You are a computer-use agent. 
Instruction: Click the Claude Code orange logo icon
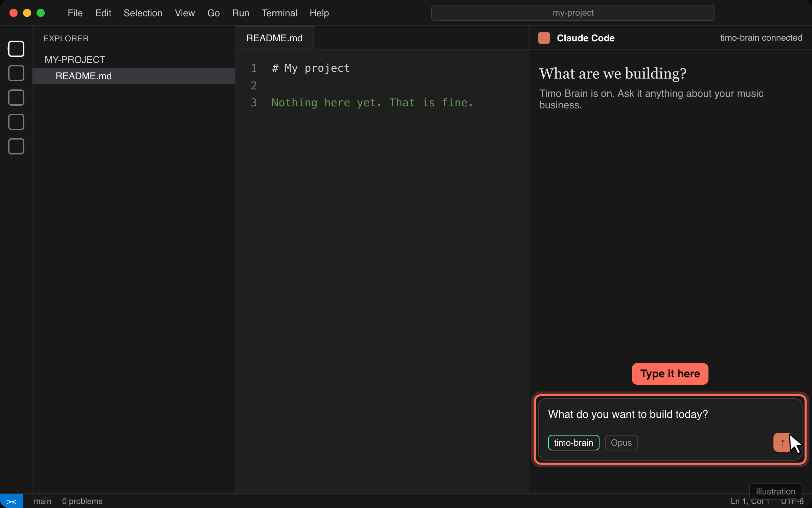544,38
